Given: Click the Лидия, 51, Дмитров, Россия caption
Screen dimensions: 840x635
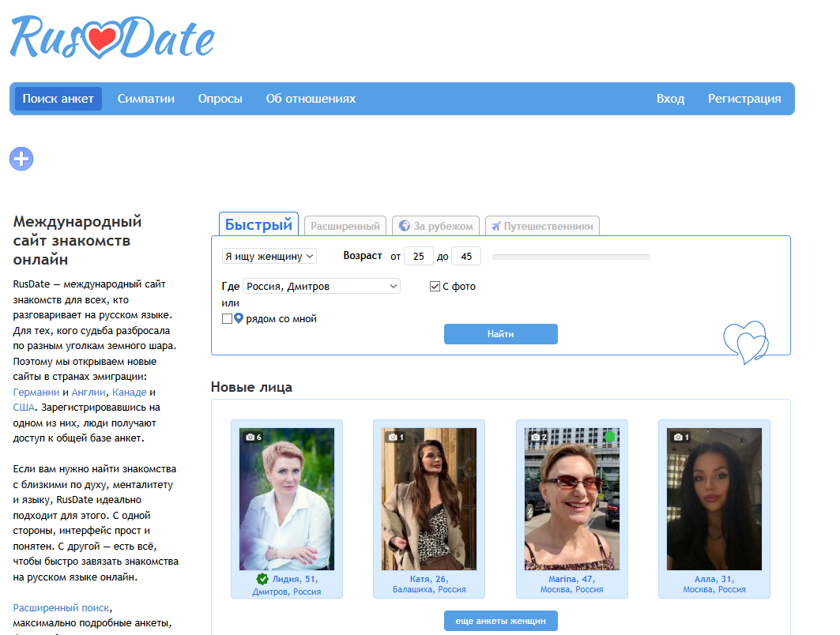Looking at the screenshot, I should pyautogui.click(x=287, y=585).
